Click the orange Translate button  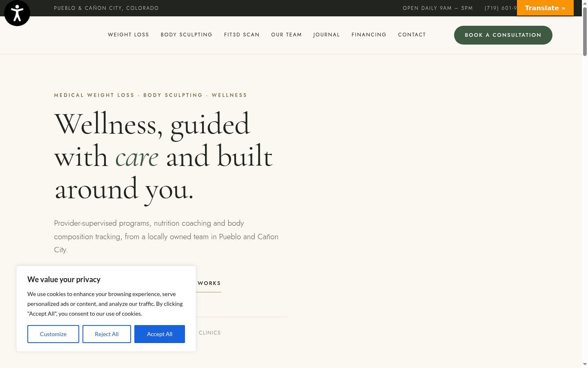point(545,8)
